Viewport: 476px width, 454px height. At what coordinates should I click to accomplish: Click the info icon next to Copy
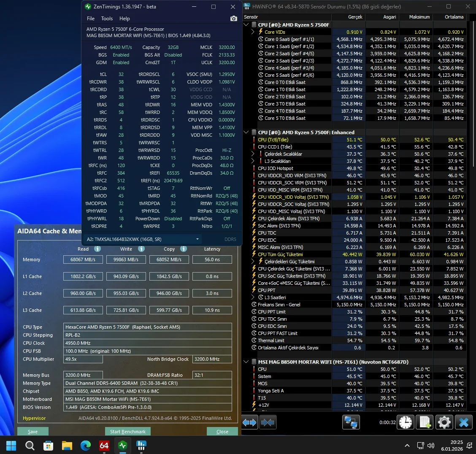[x=184, y=249]
